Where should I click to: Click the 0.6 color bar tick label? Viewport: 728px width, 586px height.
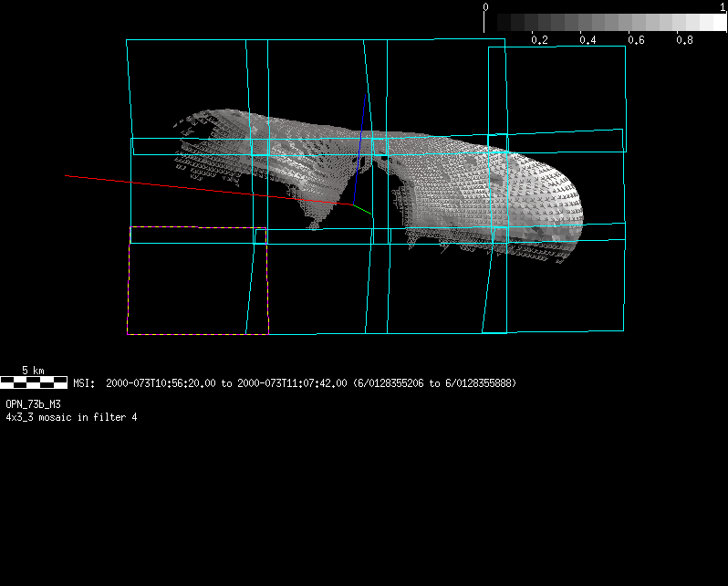[x=636, y=41]
